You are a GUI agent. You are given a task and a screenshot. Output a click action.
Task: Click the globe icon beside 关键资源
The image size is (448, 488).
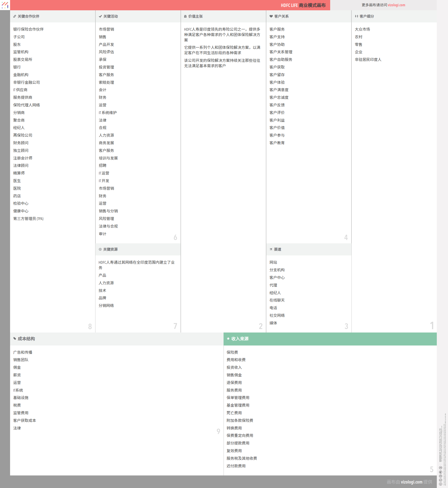coord(100,249)
